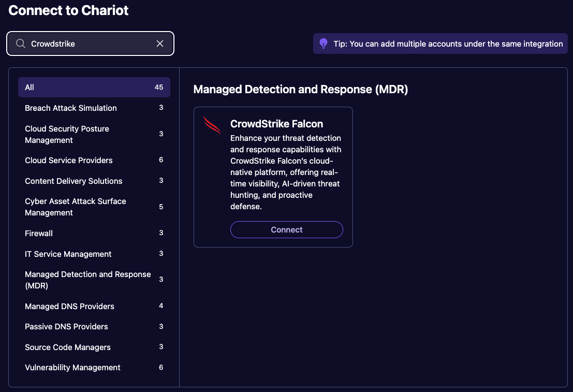This screenshot has height=392, width=573.
Task: Click the CrowdStrike Falcon card title
Action: [276, 124]
